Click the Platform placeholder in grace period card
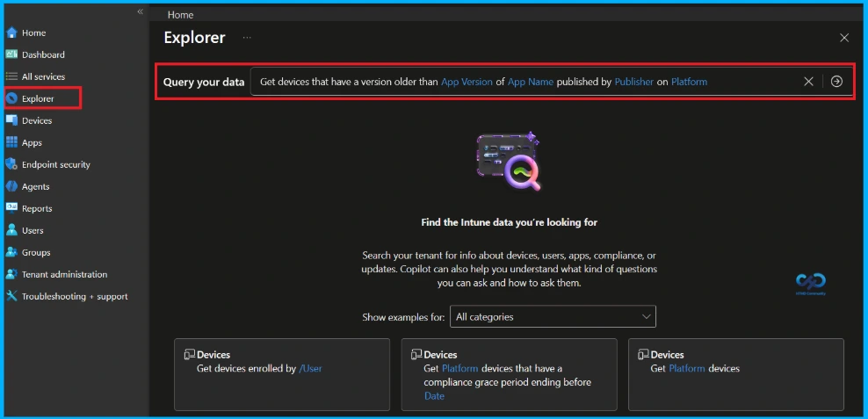 point(459,368)
